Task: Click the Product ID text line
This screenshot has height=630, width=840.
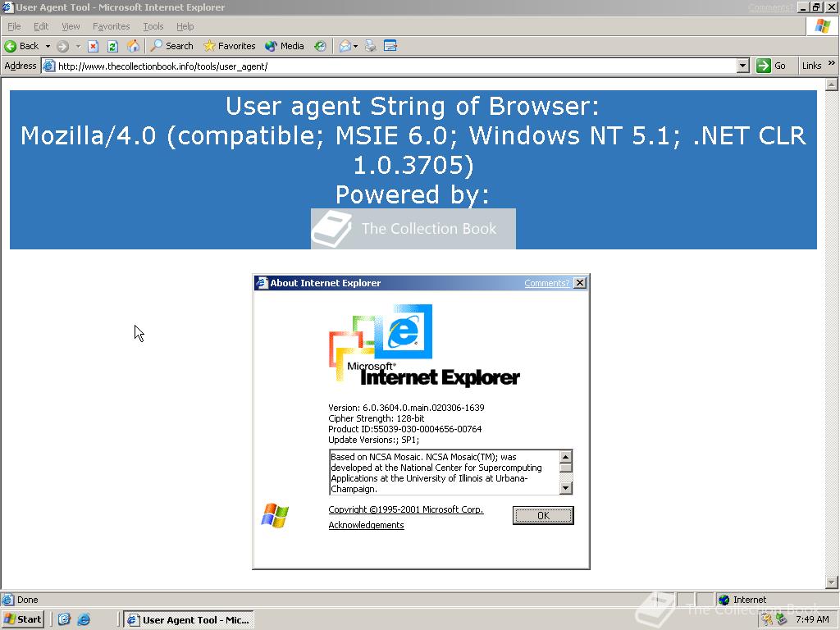Action: coord(404,429)
